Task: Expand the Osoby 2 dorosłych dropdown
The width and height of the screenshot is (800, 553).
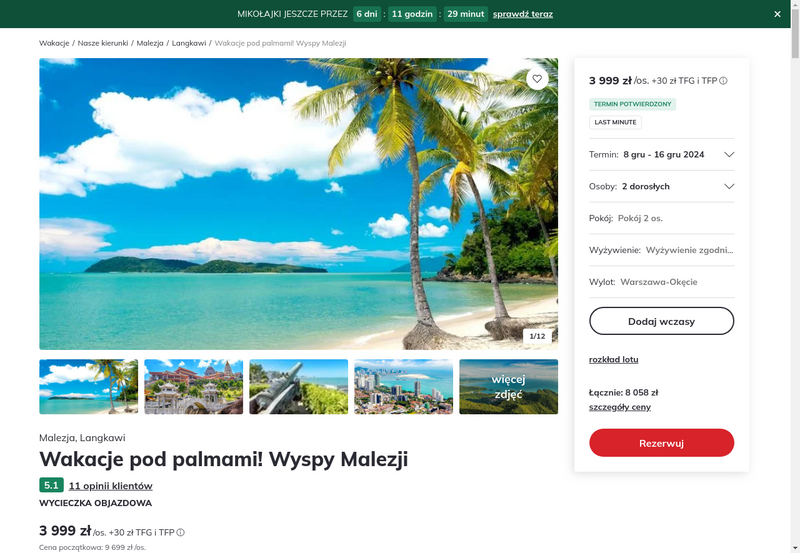Action: tap(661, 186)
